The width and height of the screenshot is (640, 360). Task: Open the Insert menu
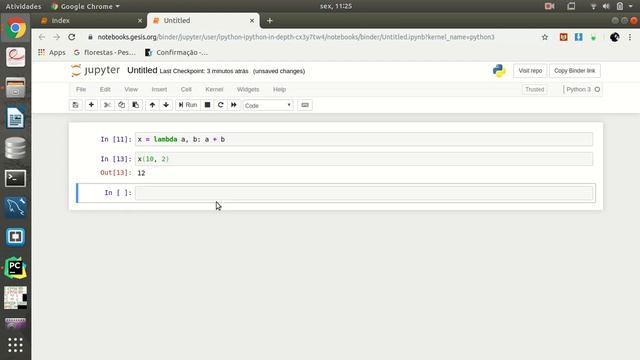(159, 89)
